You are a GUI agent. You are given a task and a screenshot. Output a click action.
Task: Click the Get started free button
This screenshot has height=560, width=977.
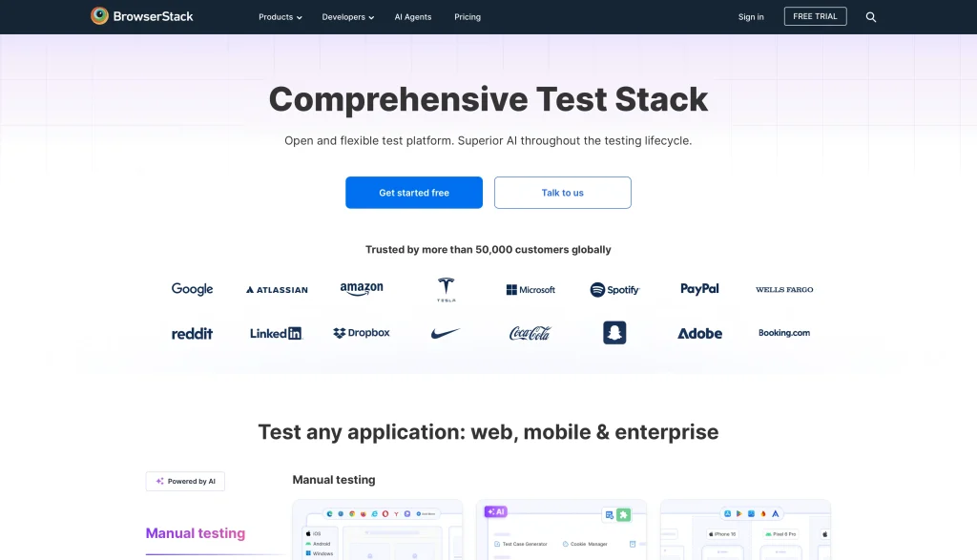coord(413,192)
